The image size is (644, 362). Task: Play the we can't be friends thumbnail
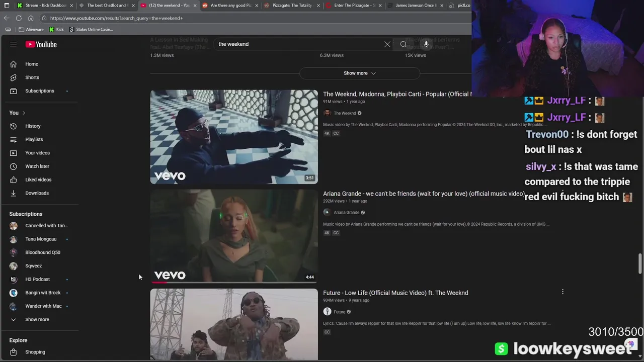(234, 236)
